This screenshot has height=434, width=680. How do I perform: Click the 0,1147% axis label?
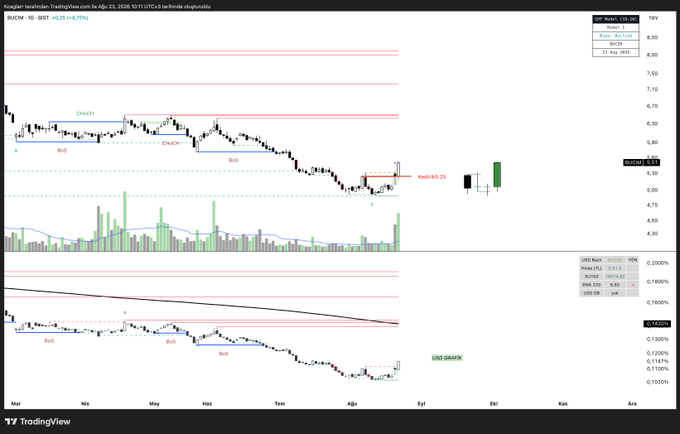tap(657, 361)
